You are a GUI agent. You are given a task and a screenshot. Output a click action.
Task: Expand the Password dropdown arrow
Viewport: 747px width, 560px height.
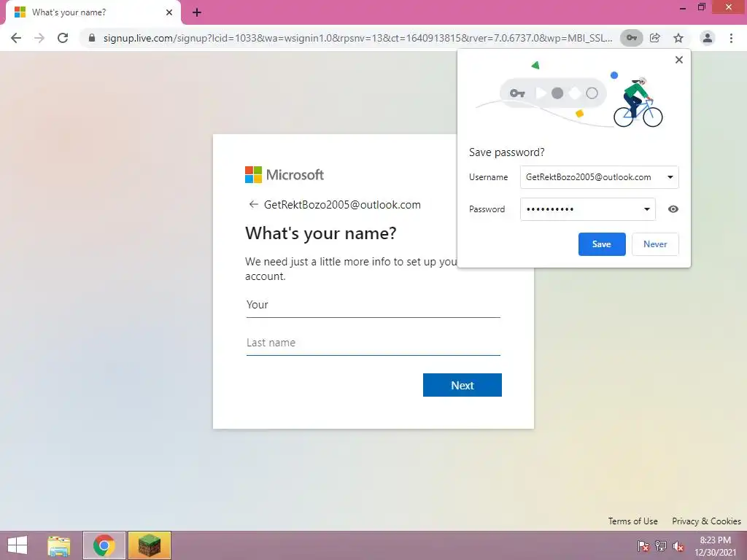coord(646,209)
